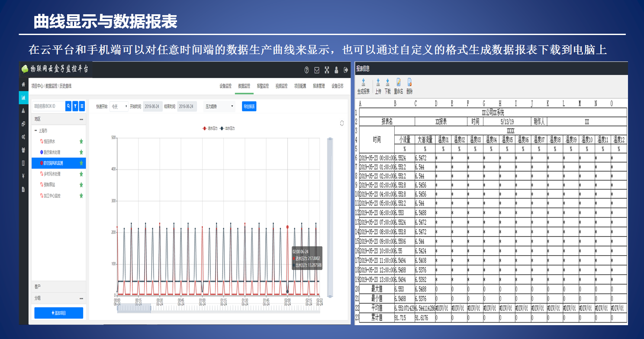This screenshot has height=339, width=644.
Task: Click the logout icon in header
Action: pyautogui.click(x=346, y=70)
